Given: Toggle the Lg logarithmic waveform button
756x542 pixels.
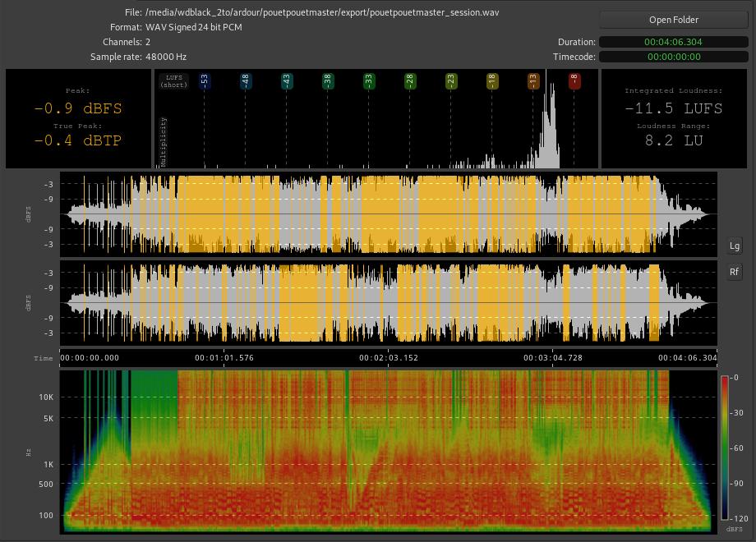Looking at the screenshot, I should pyautogui.click(x=734, y=246).
